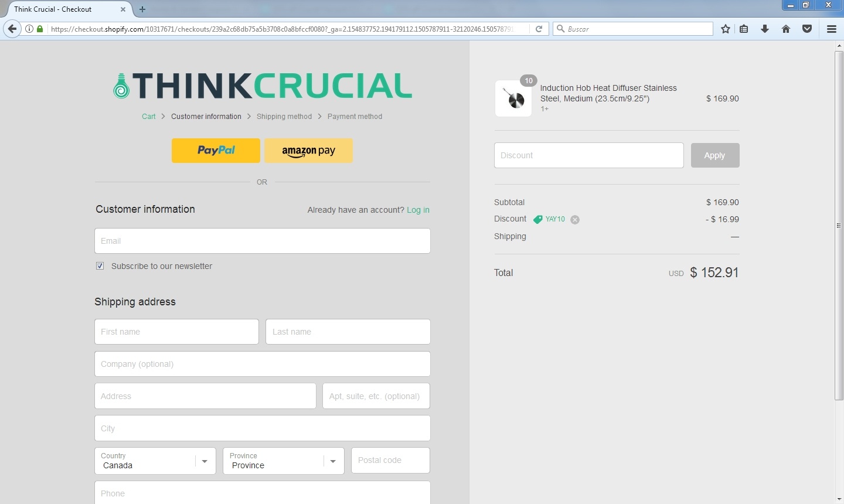Click the Apt, suite, etc. field
This screenshot has width=844, height=504.
376,396
